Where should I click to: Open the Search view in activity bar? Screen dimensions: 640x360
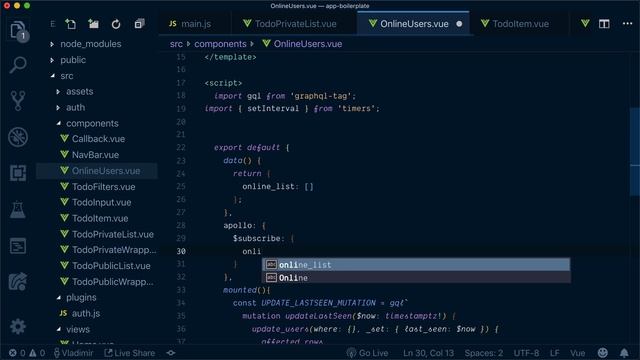18,65
